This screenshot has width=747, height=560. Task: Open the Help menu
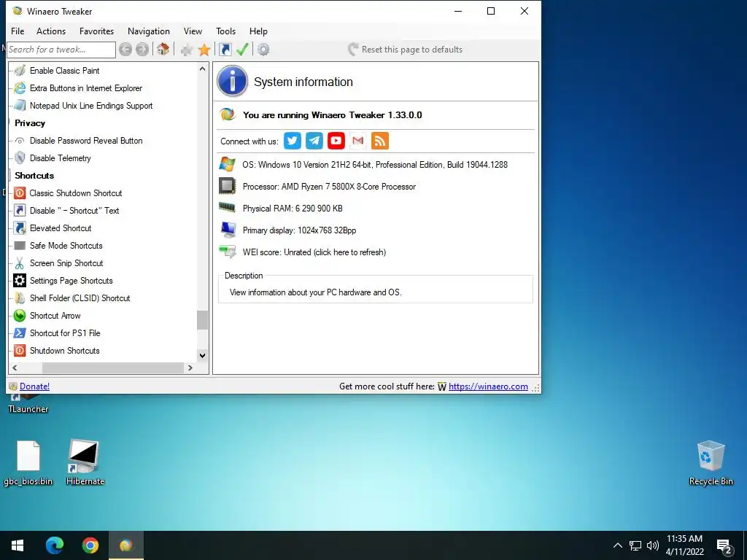258,31
